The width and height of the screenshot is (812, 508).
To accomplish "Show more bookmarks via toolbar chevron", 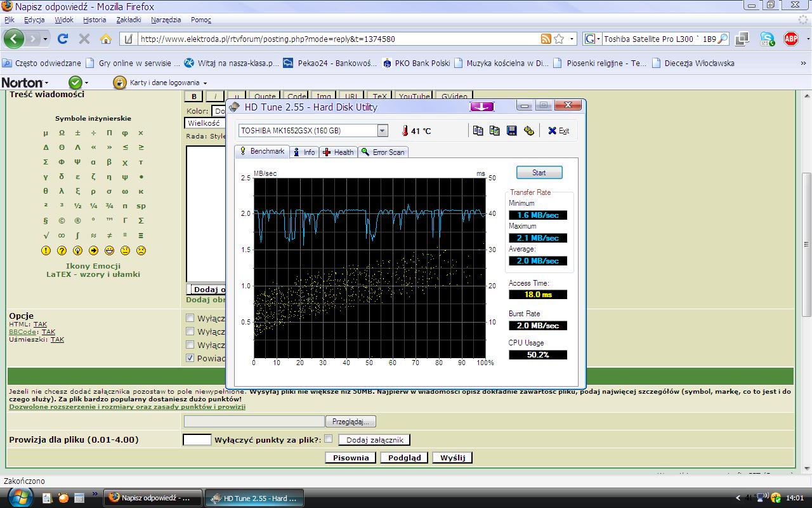I will (803, 63).
